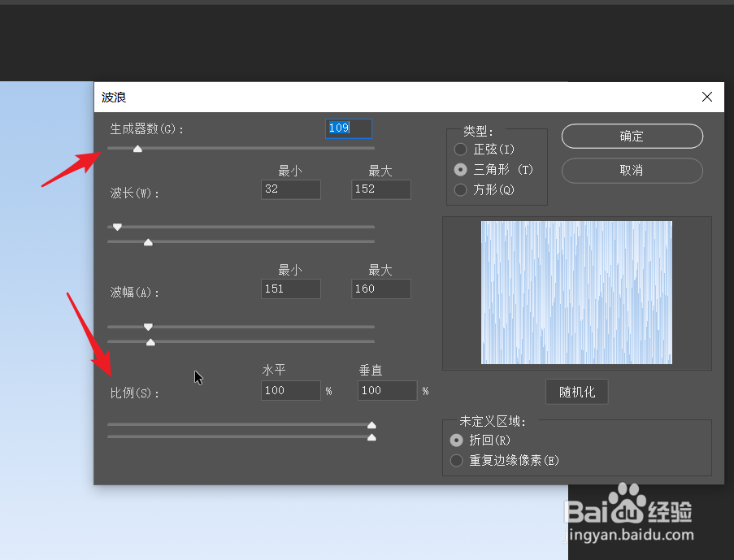Viewport: 734px width, 560px height.
Task: Click the 水平 scale field showing 100
Action: [291, 390]
